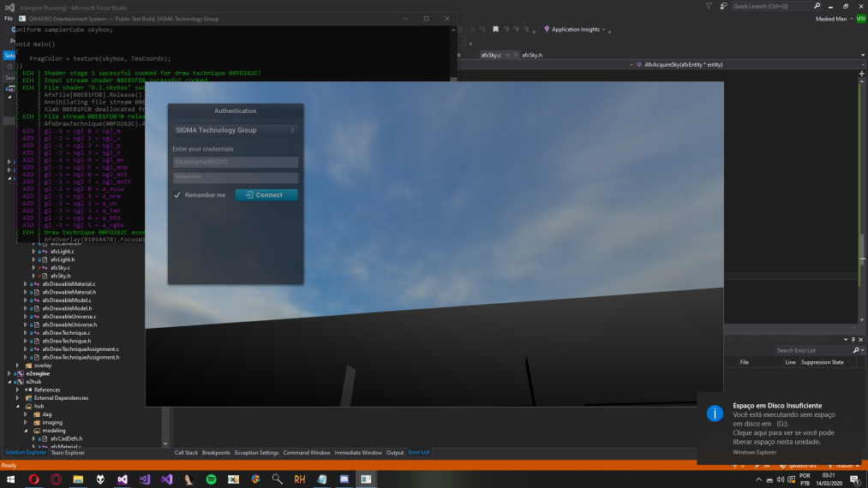
Task: Select afxDrawTechnique.h file
Action: click(x=67, y=341)
